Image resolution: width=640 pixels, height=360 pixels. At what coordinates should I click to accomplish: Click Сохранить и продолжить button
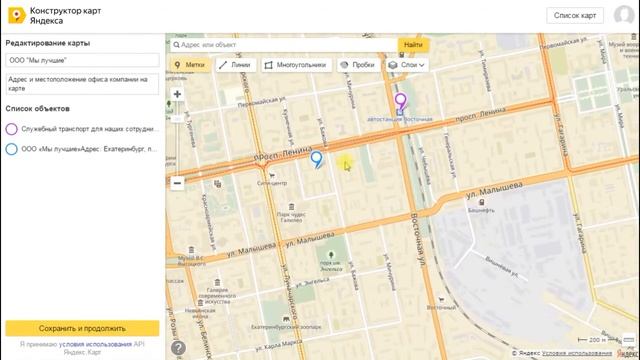pos(82,328)
